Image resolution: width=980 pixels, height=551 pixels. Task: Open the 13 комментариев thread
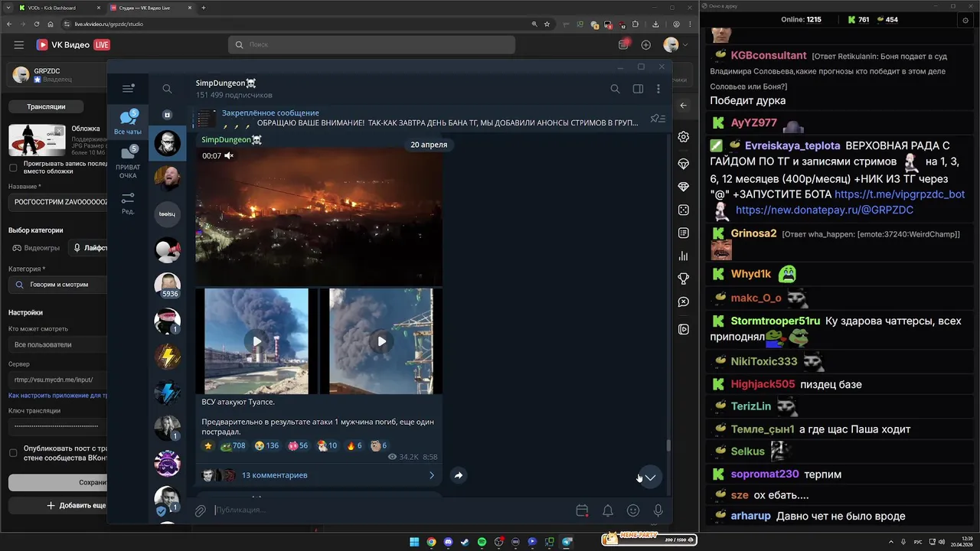[x=318, y=475]
